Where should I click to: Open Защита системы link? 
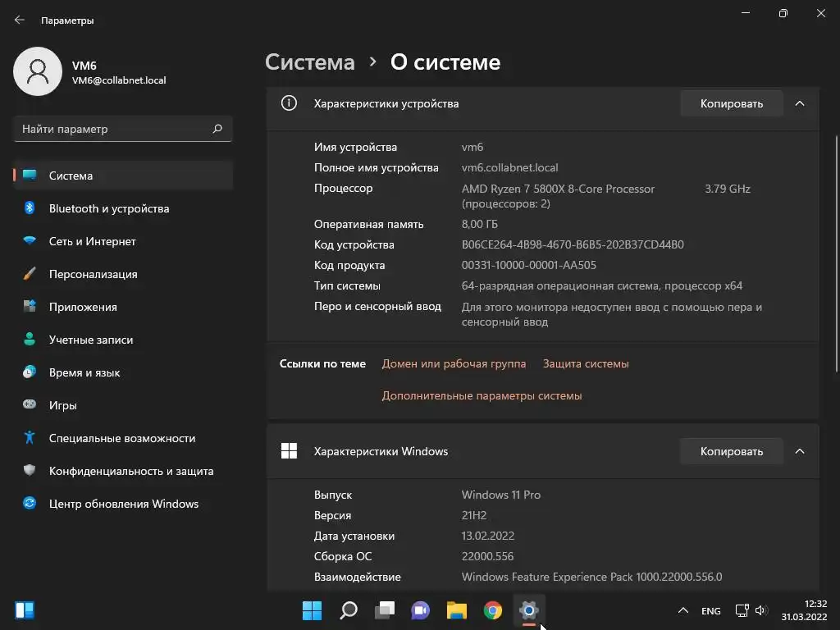(586, 363)
